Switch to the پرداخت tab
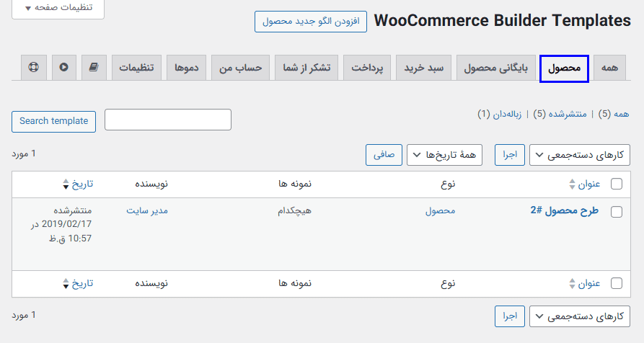644x343 pixels. (x=367, y=67)
